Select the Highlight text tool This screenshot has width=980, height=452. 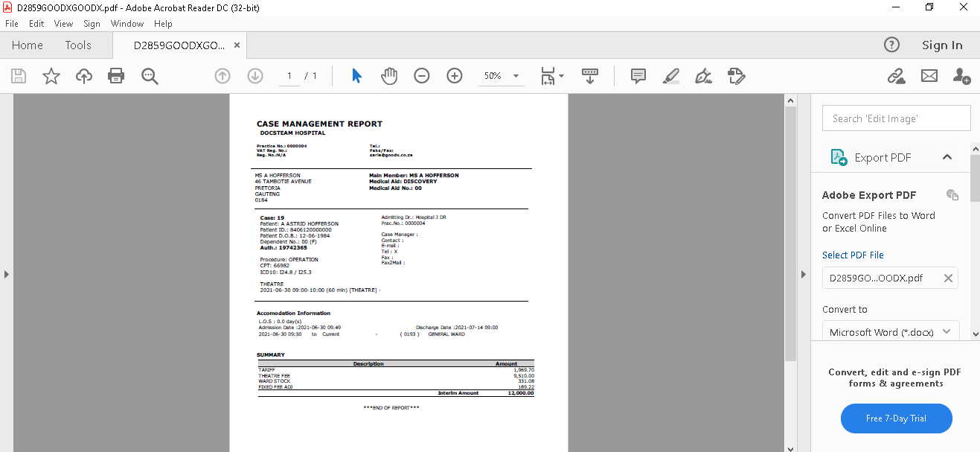click(670, 76)
